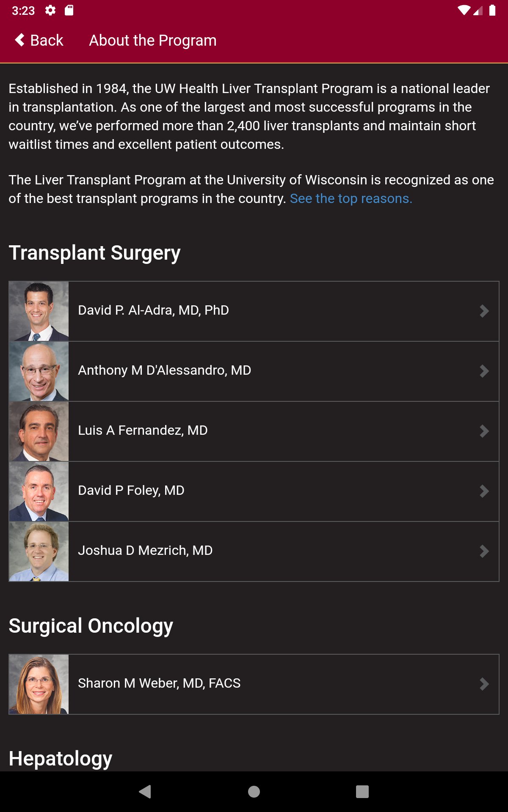The width and height of the screenshot is (508, 812).
Task: Expand David P. Al-Adra's chevron arrow
Action: coord(484,311)
